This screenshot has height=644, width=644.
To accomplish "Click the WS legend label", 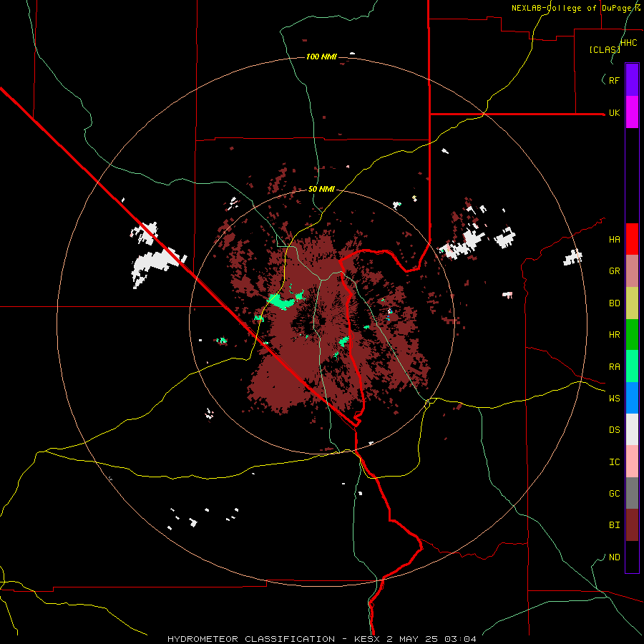I will [614, 399].
